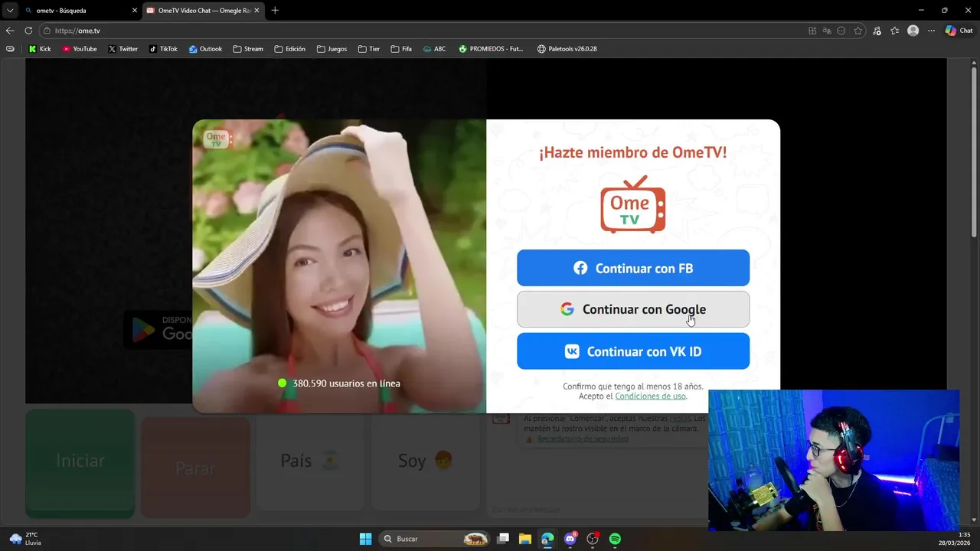
Task: Open Kick bookmark
Action: coord(40,49)
